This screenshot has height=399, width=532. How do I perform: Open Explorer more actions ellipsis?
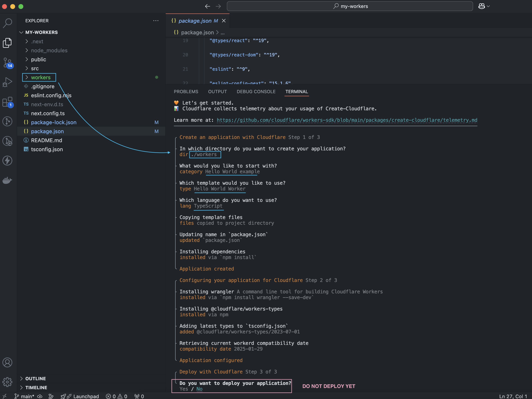pyautogui.click(x=156, y=21)
